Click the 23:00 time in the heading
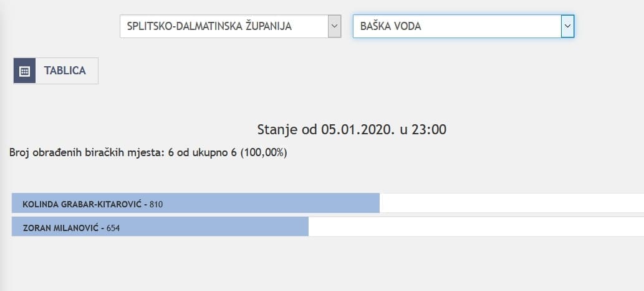 (x=430, y=130)
